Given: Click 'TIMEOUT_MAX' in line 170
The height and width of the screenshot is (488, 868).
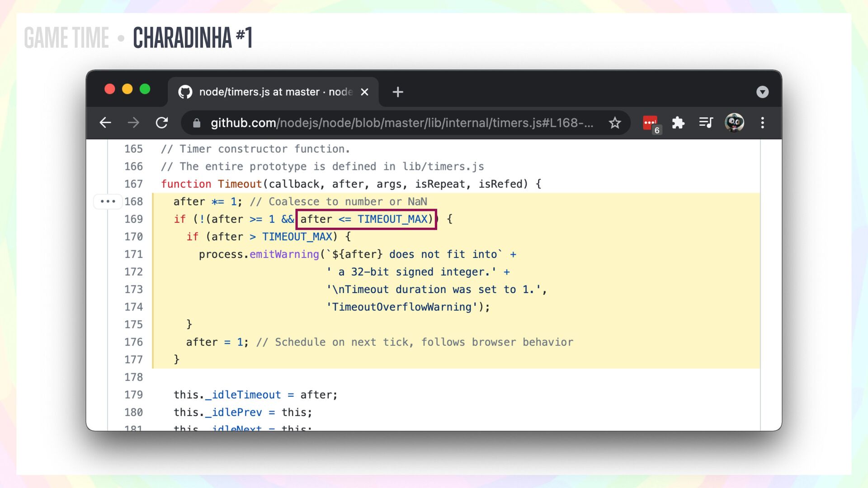Looking at the screenshot, I should click(x=297, y=237).
